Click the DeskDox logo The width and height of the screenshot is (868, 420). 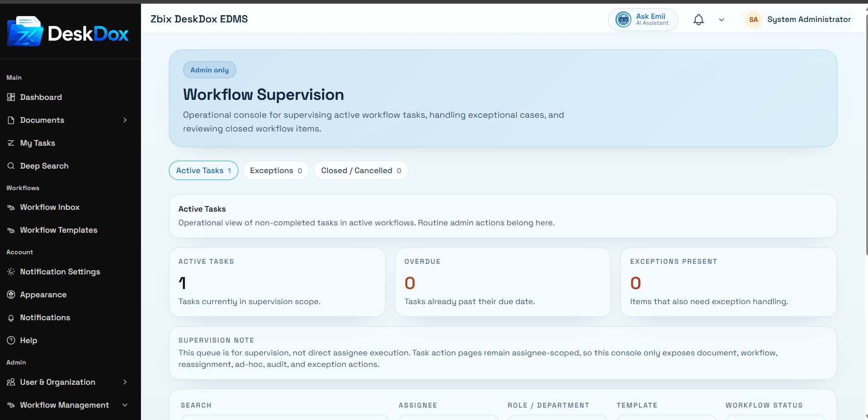click(x=68, y=32)
